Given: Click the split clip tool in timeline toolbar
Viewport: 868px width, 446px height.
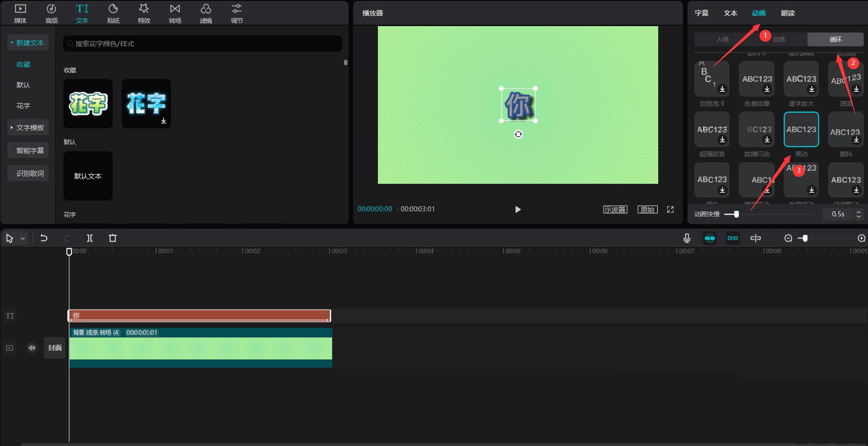Looking at the screenshot, I should point(90,238).
